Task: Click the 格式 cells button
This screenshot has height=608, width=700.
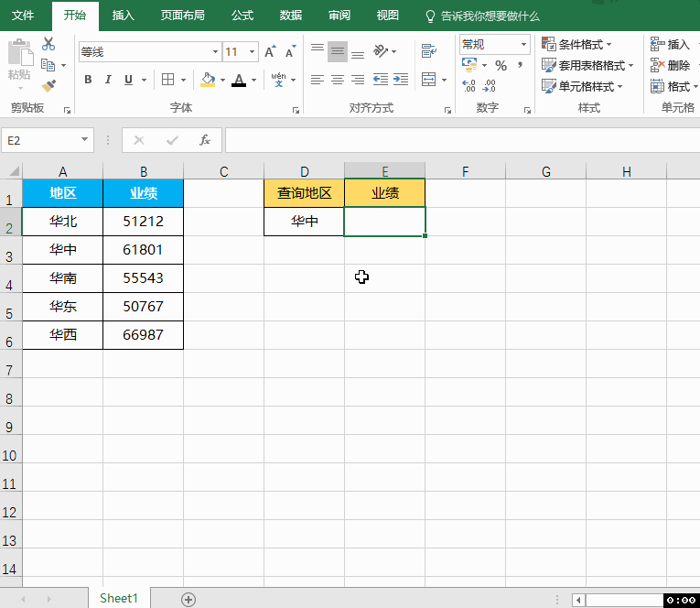Action: [x=673, y=86]
